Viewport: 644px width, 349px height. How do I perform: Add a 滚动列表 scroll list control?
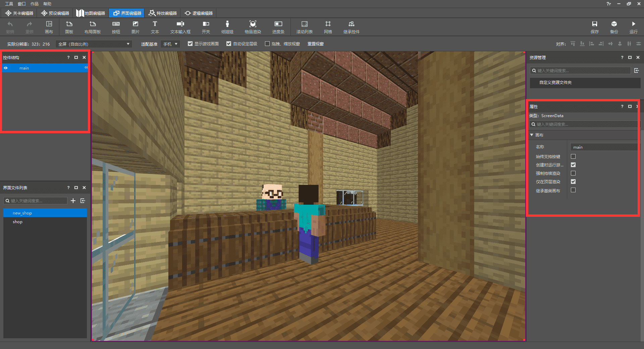click(x=305, y=27)
